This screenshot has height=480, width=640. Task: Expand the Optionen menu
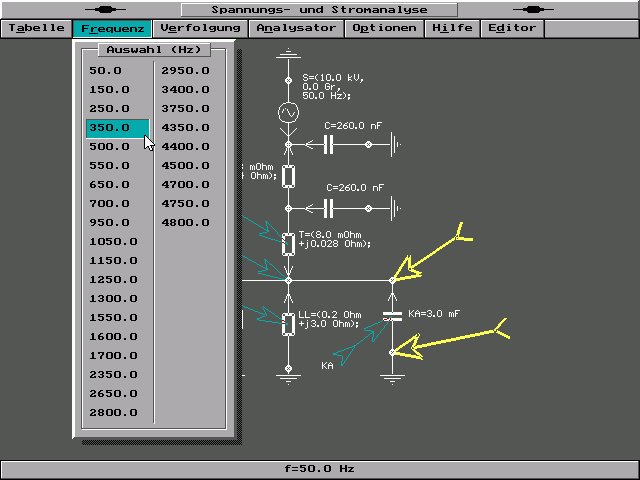click(x=385, y=28)
